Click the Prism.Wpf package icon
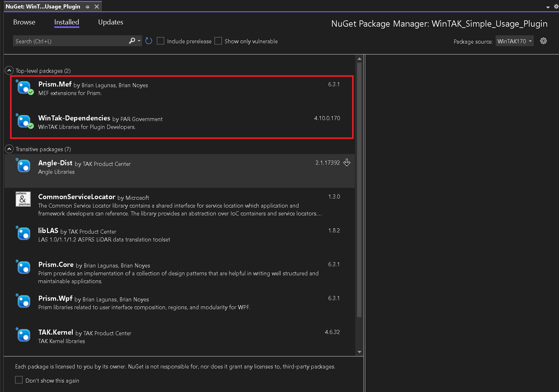Image resolution: width=559 pixels, height=392 pixels. tap(24, 301)
